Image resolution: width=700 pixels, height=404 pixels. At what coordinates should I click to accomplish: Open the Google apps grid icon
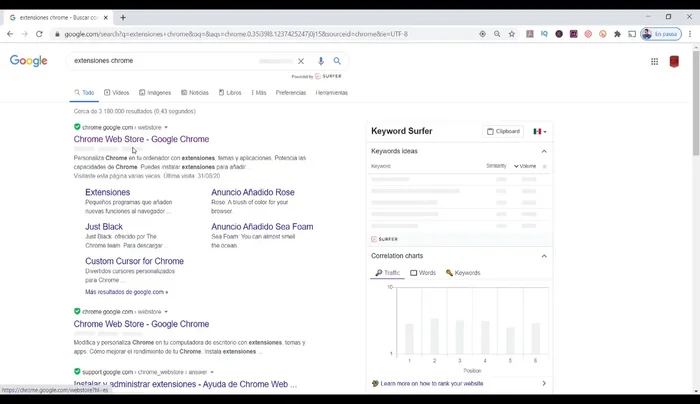point(654,62)
